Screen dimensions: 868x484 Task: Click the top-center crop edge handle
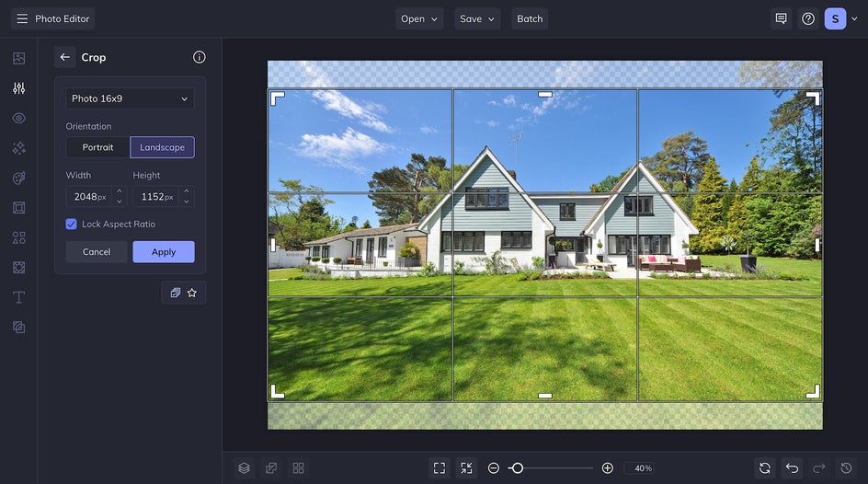[x=545, y=95]
